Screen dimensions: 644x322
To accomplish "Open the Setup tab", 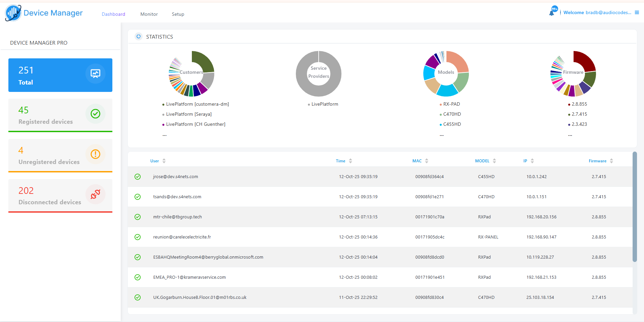I will 178,14.
